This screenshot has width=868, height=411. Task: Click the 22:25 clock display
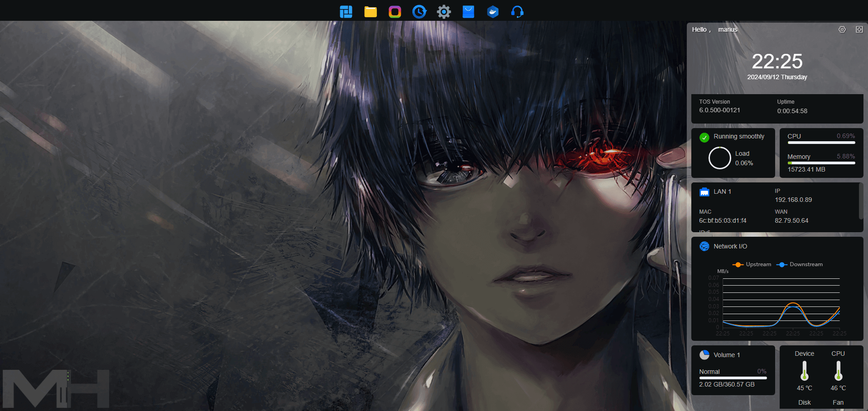point(777,61)
